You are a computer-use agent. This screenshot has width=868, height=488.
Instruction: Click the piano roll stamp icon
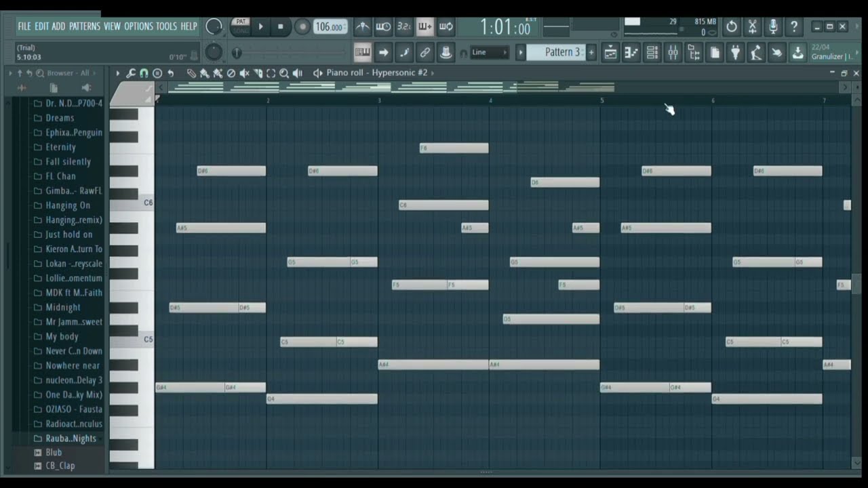157,73
